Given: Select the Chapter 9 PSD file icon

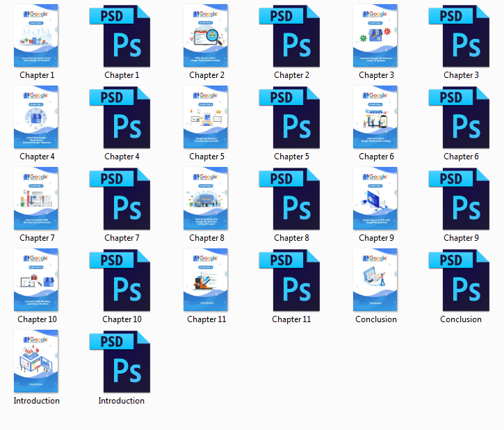Looking at the screenshot, I should point(461,199).
